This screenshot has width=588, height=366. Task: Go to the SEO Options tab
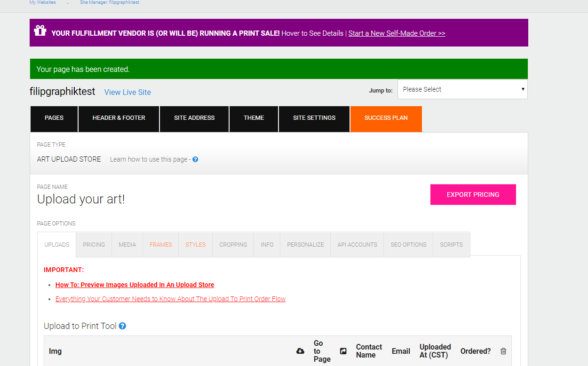pos(408,245)
